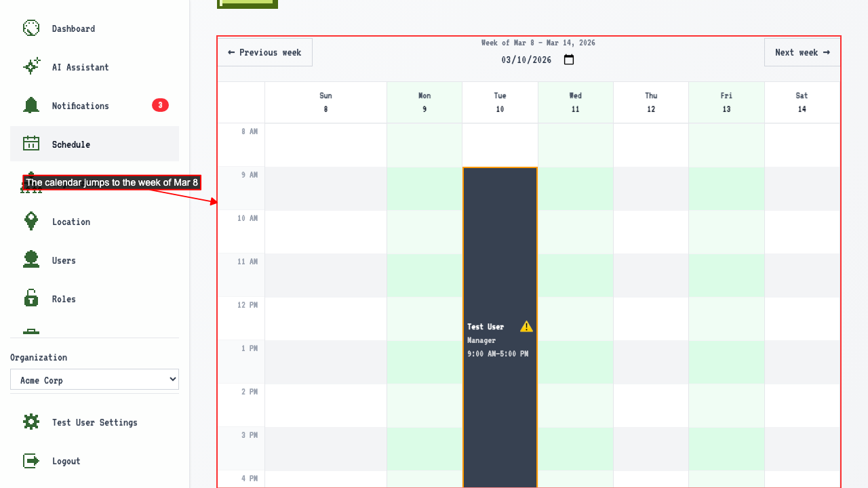
Task: Click the 3 PM time label
Action: (250, 435)
